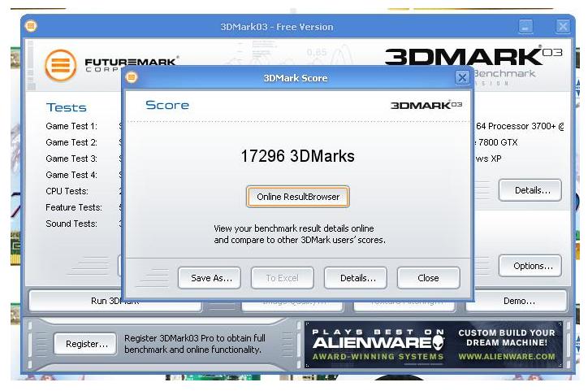Click the Game Test 3: label
This screenshot has width=588, height=391.
click(71, 159)
